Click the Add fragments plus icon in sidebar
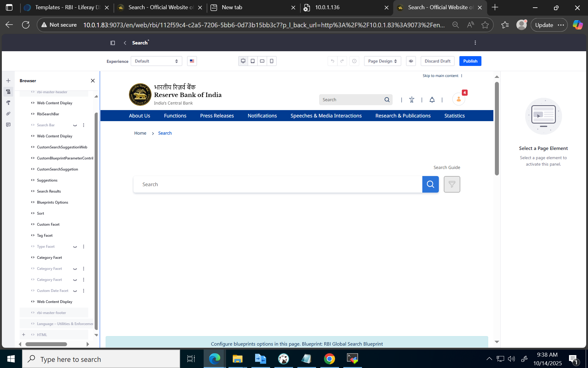Image resolution: width=588 pixels, height=368 pixels. pyautogui.click(x=8, y=81)
